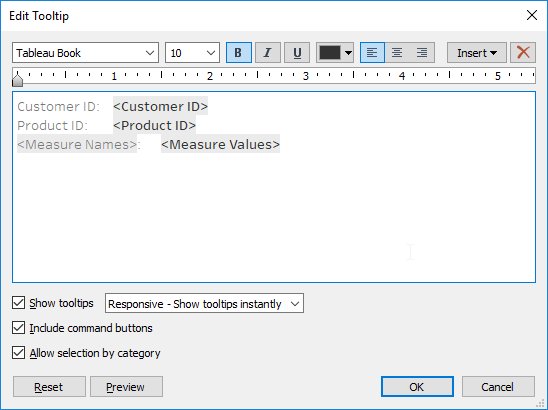Click the Reset button

pos(49,387)
